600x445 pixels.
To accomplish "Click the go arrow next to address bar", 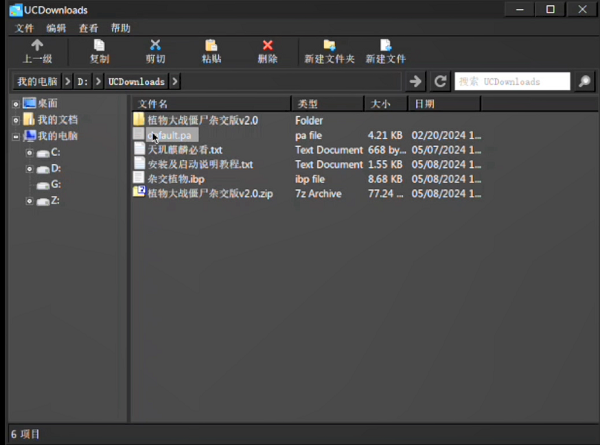I will point(417,81).
